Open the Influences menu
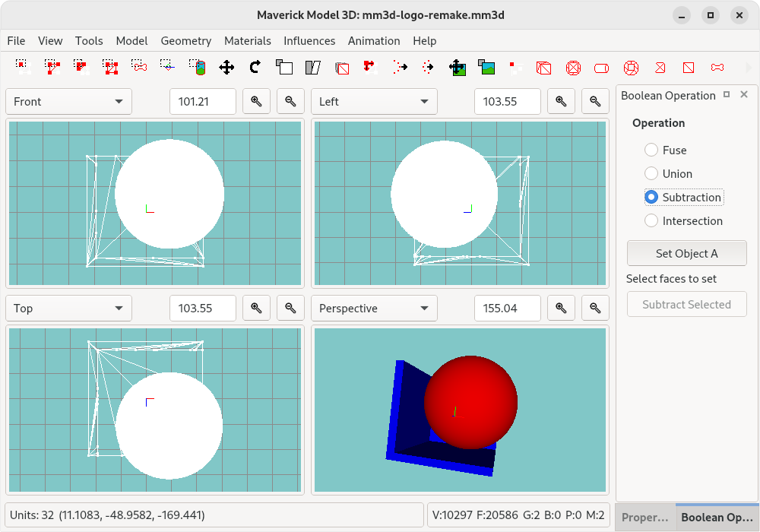The width and height of the screenshot is (760, 532). point(309,41)
